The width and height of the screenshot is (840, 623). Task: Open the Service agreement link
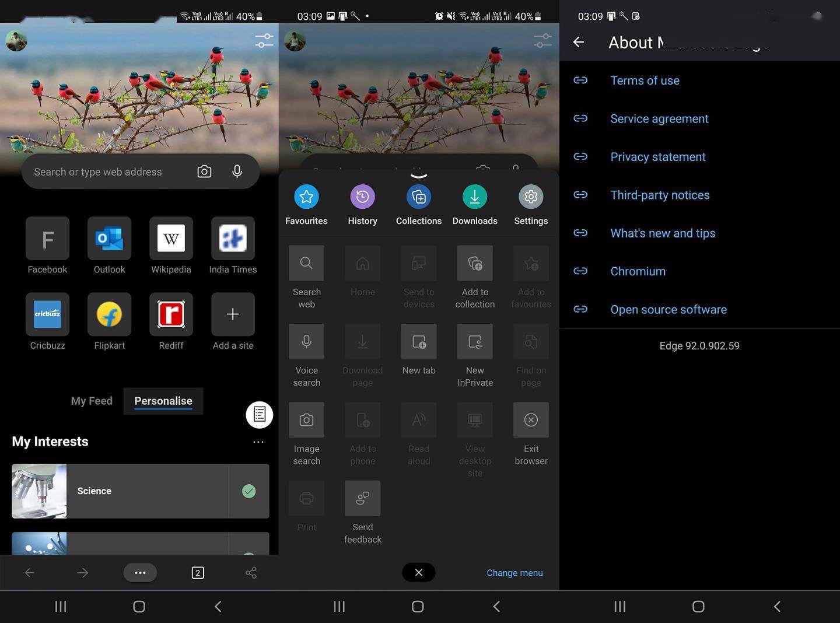[659, 118]
